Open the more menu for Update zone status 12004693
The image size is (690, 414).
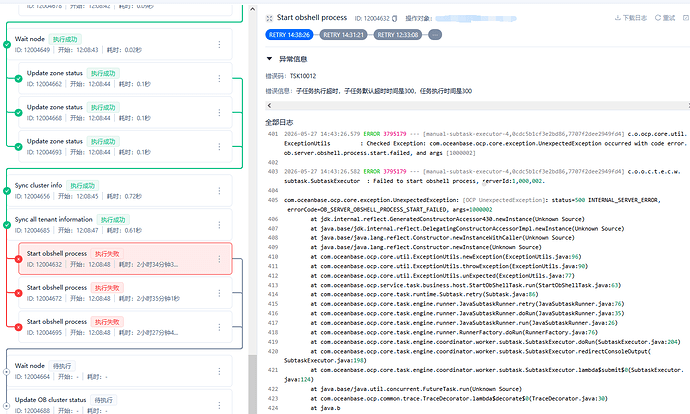point(219,147)
